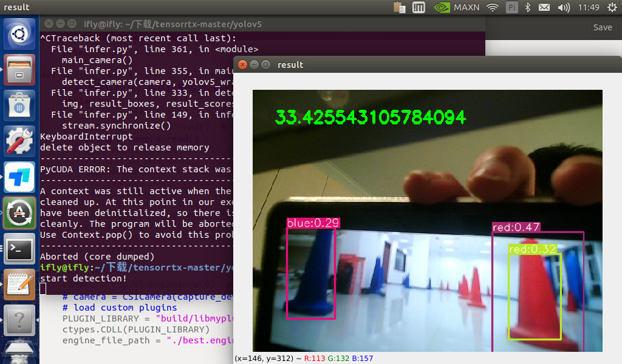Viewport: 622px width, 364px height.
Task: Click 'stream.synchronize()' traceback line
Action: (116, 126)
